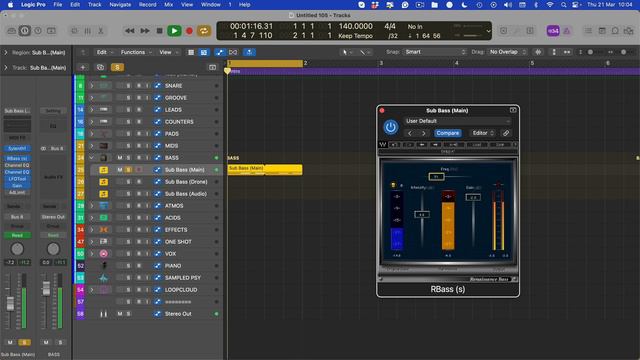
Task: Show the list view icon in Tracks menu bar
Action: point(191,52)
